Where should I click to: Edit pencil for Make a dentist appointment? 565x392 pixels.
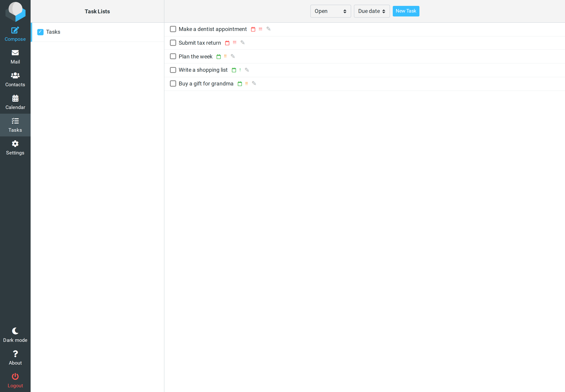tap(269, 29)
